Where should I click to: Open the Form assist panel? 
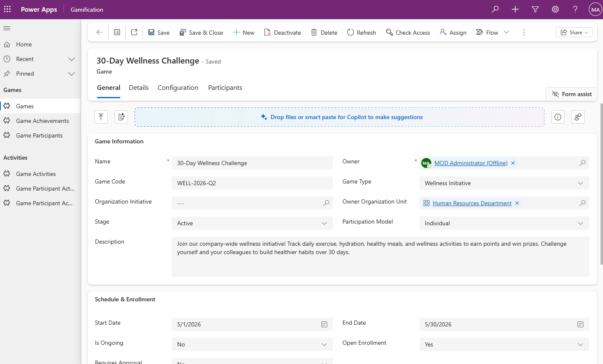572,94
